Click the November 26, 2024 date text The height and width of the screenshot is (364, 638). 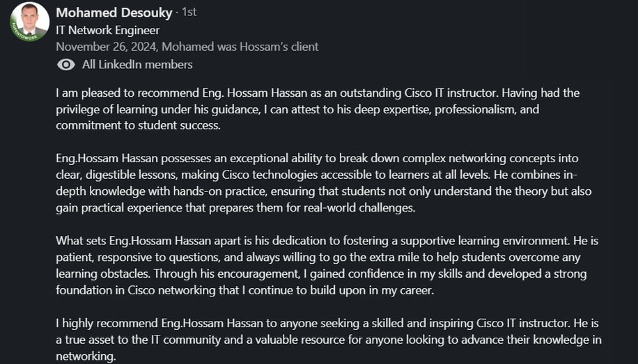pyautogui.click(x=106, y=47)
